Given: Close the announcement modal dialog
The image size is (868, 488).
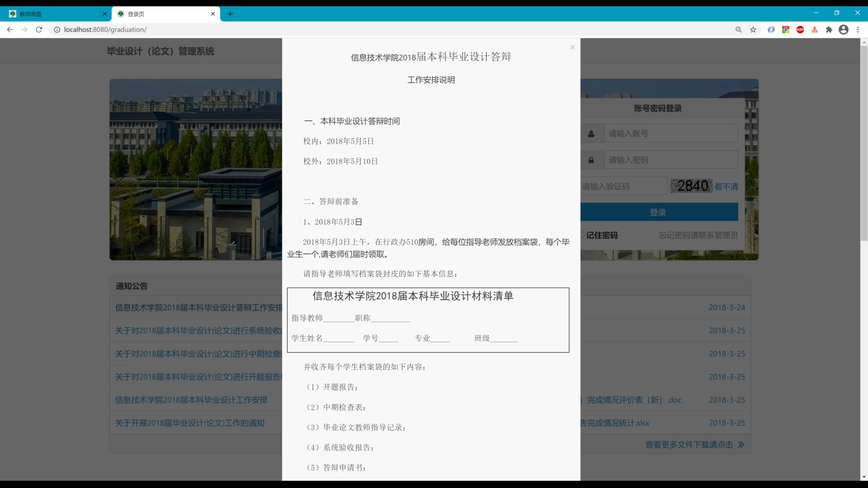Looking at the screenshot, I should pyautogui.click(x=572, y=47).
